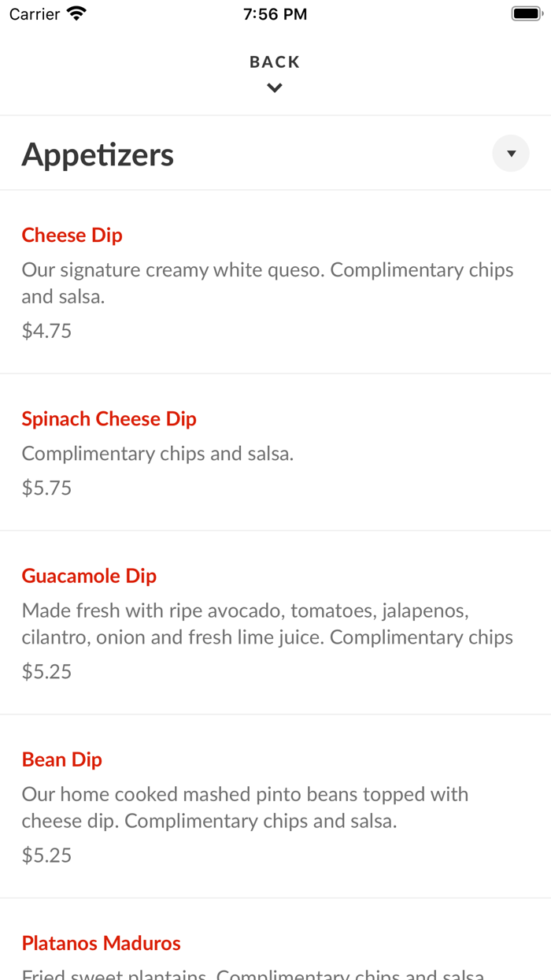Viewport: 551px width, 980px height.
Task: Click the Appetizers section heading
Action: click(98, 154)
